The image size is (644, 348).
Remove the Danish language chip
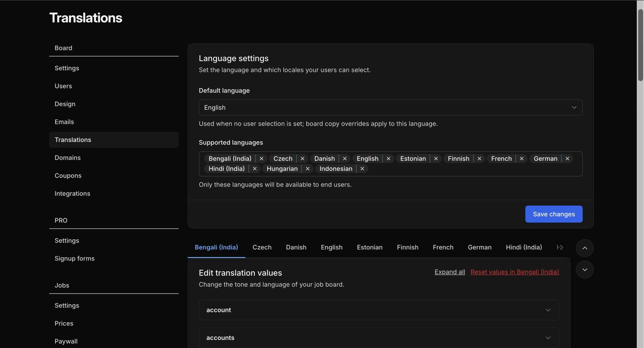click(345, 159)
